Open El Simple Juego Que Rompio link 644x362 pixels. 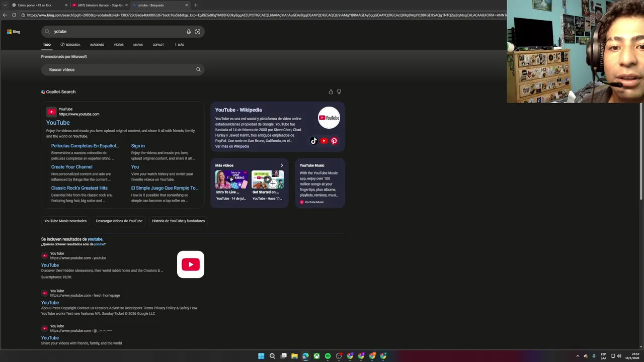pos(165,188)
